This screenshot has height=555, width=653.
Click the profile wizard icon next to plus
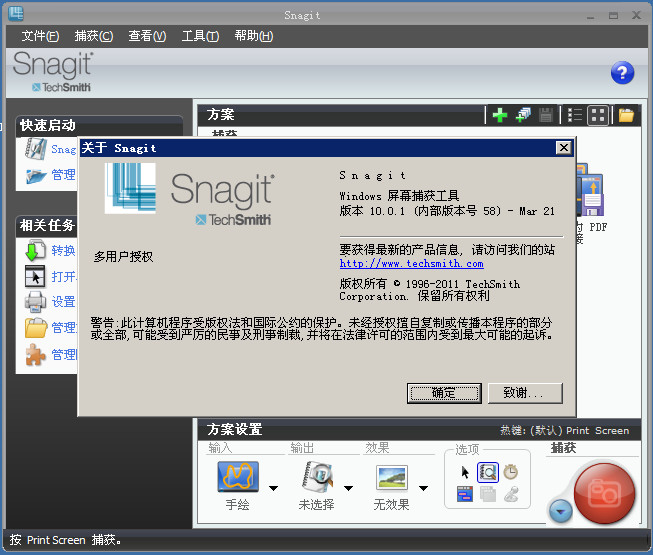523,114
